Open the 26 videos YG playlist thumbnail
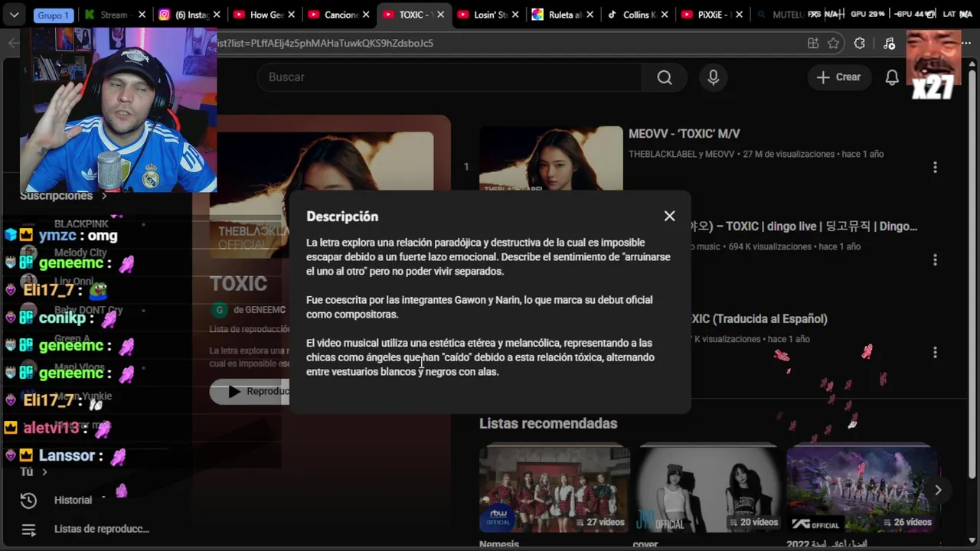 click(862, 489)
